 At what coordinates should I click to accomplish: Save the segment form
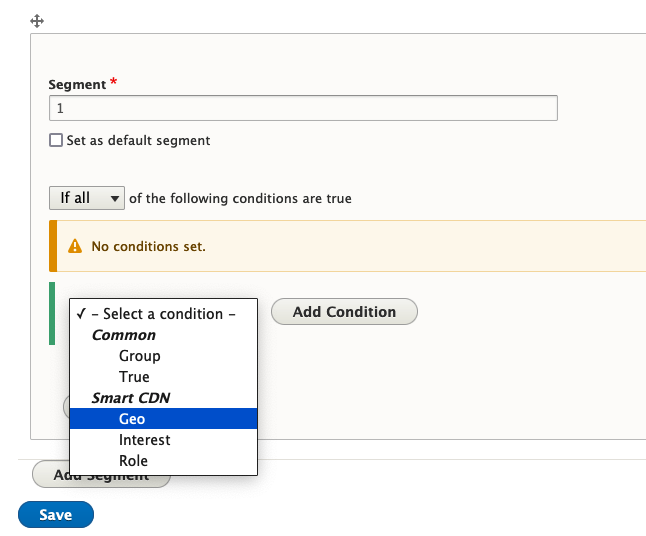click(56, 515)
